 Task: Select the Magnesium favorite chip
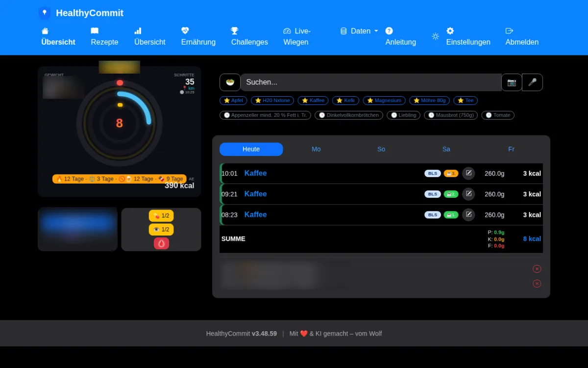384,101
